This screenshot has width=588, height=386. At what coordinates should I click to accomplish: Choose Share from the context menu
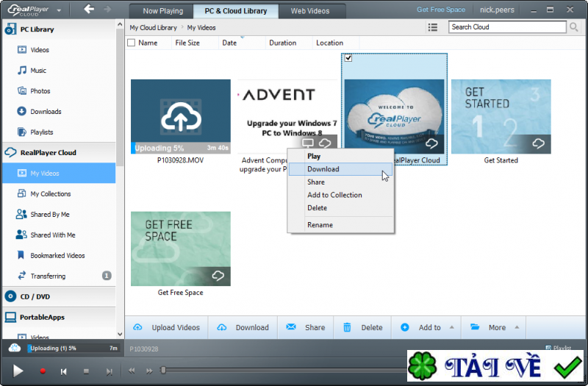coord(340,182)
